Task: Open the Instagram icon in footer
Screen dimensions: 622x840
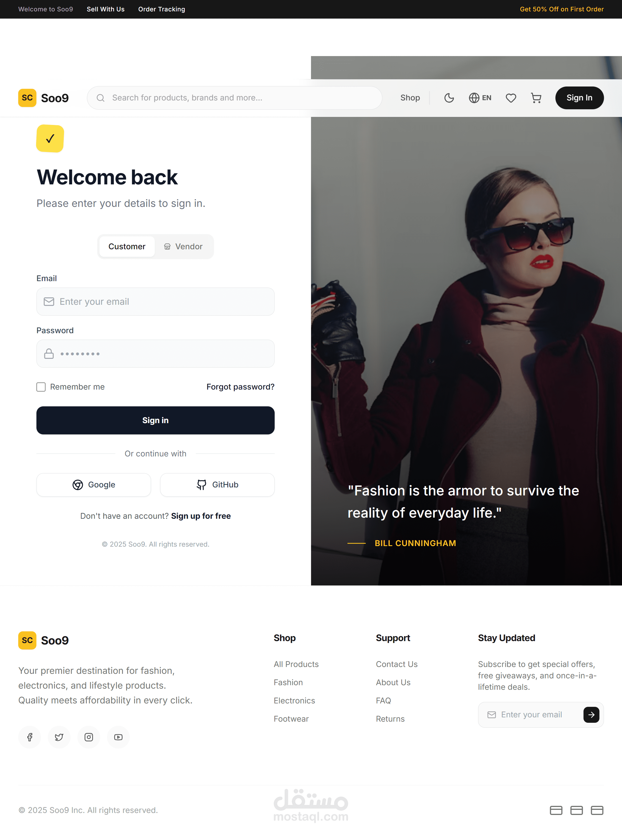Action: 89,737
